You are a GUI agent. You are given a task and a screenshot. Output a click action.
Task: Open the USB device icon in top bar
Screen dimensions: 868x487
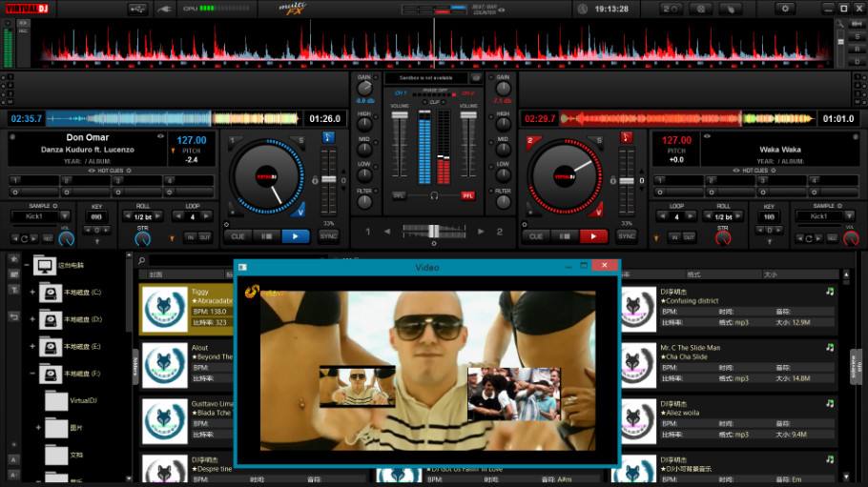click(137, 9)
